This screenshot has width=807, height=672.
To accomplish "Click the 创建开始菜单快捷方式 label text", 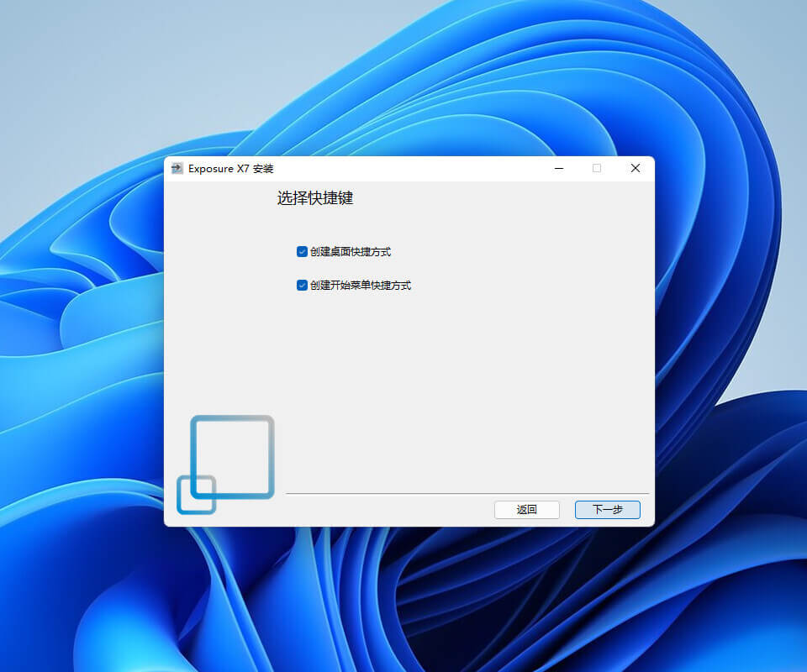I will click(x=360, y=285).
